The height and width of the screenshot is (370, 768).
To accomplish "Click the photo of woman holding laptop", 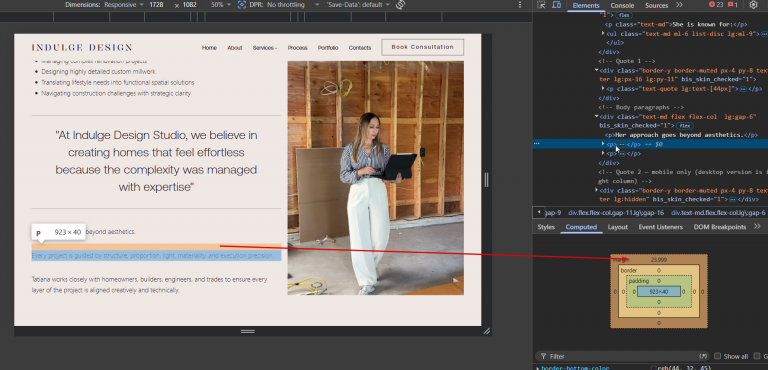I will coord(376,177).
